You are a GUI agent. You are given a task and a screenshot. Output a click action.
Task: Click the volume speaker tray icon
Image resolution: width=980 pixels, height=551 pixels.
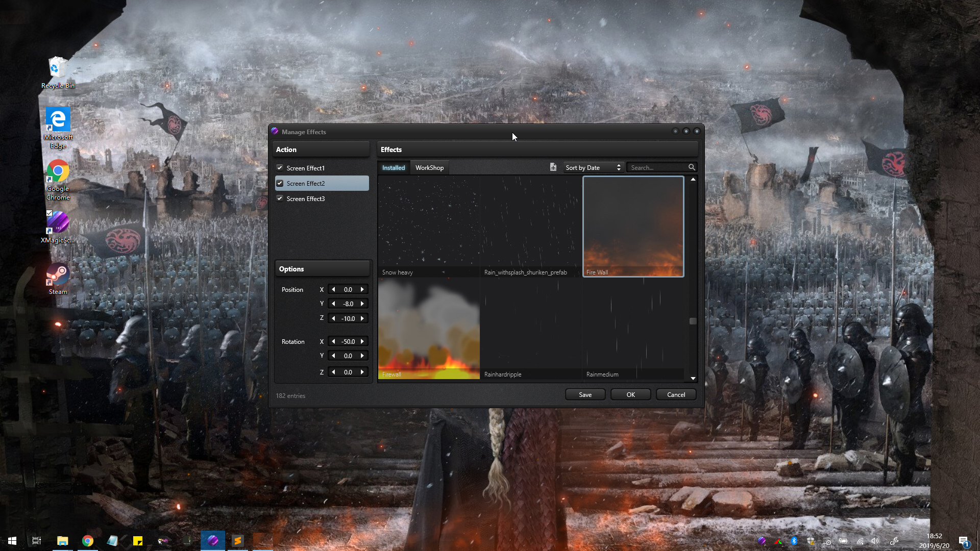coord(876,541)
